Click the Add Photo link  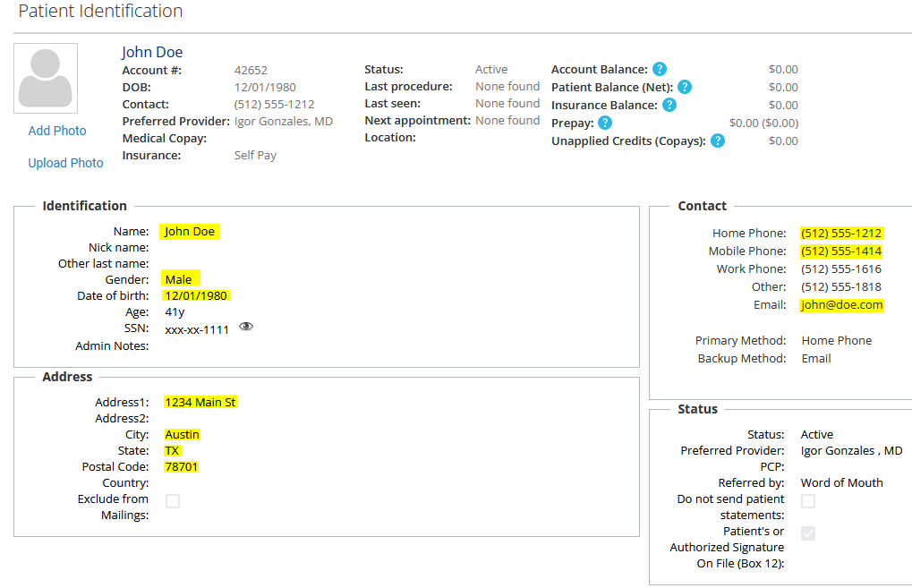click(x=57, y=131)
